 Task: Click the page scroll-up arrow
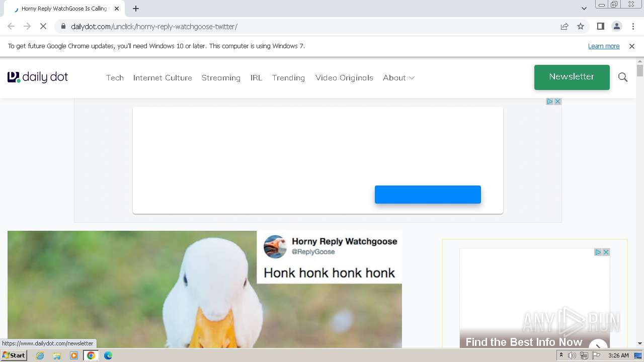tap(640, 61)
